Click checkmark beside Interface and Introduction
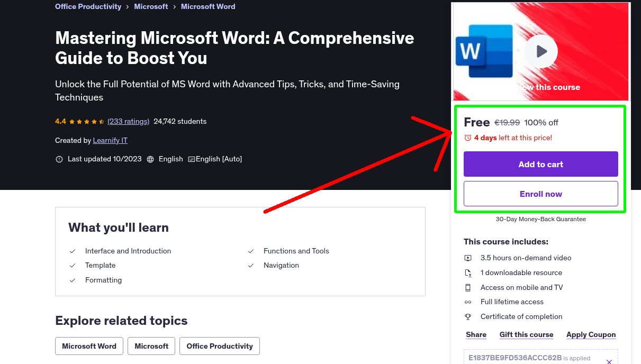This screenshot has height=364, width=641. pyautogui.click(x=73, y=251)
